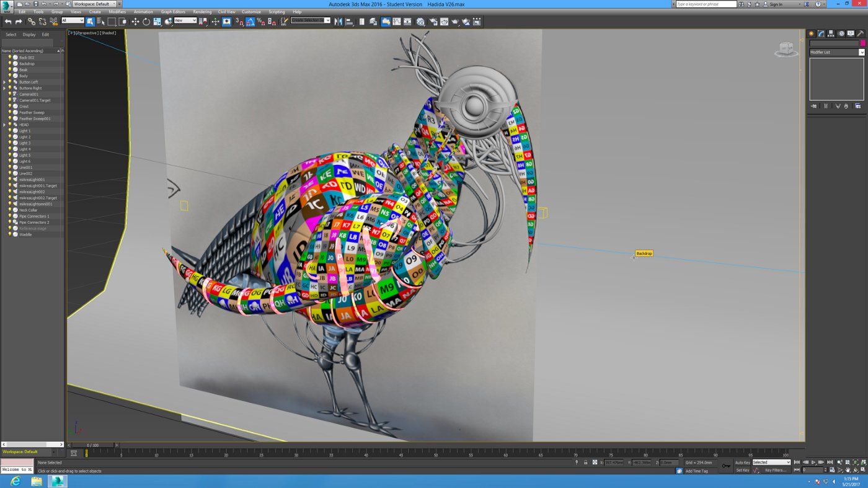This screenshot has width=868, height=488.
Task: Open the Scripting menu
Action: [277, 12]
